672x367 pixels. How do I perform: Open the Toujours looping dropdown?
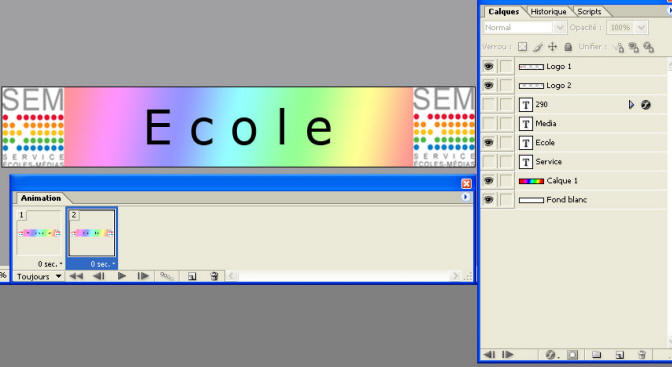(39, 277)
